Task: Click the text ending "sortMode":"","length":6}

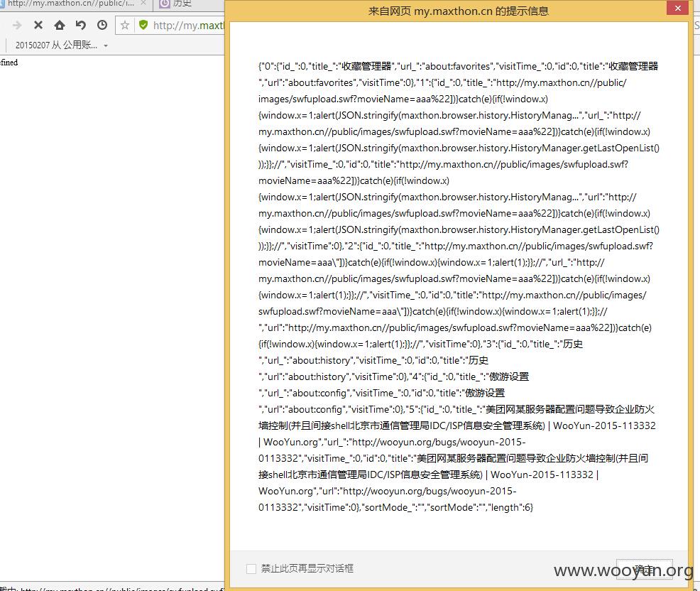Action: coord(448,507)
